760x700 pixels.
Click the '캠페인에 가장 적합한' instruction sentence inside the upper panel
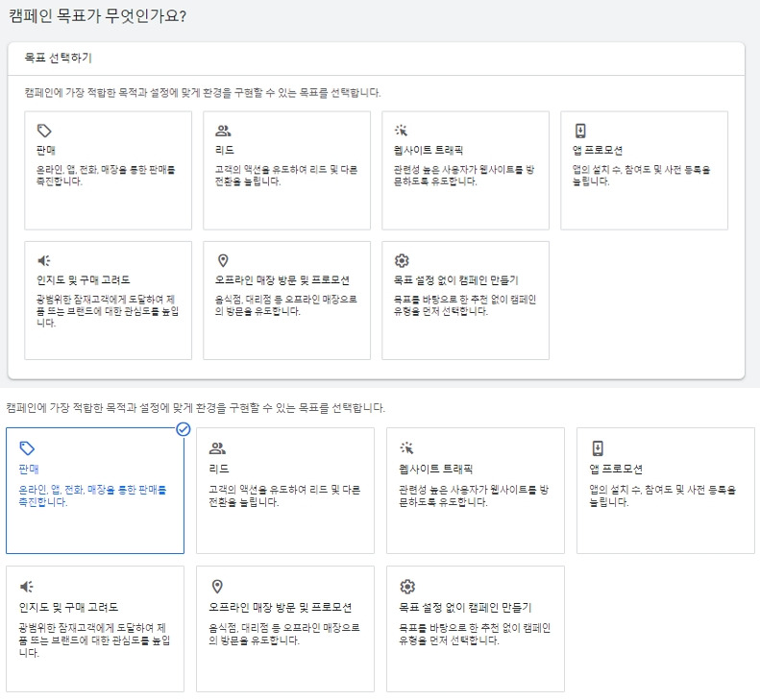click(203, 92)
